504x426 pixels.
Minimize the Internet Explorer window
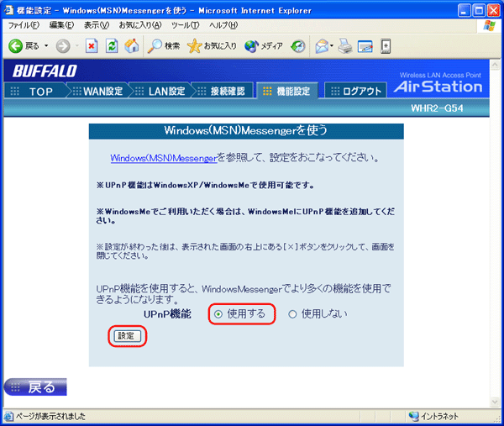coord(464,11)
